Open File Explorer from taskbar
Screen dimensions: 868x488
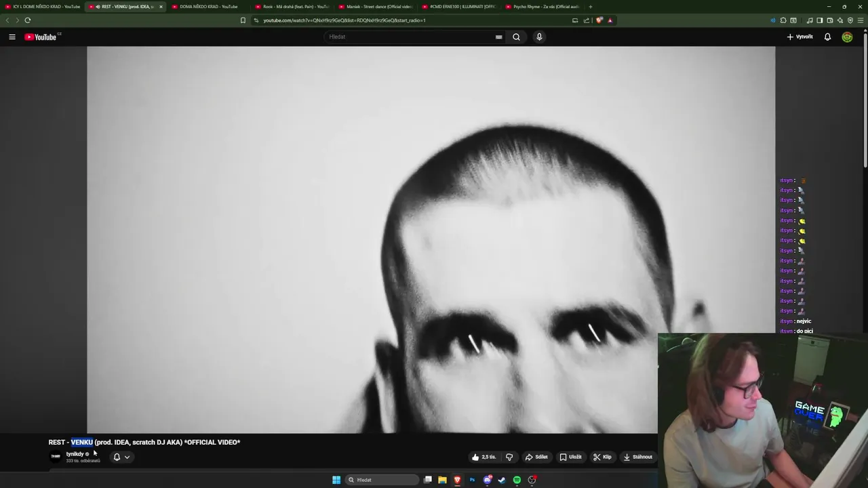tap(442, 480)
